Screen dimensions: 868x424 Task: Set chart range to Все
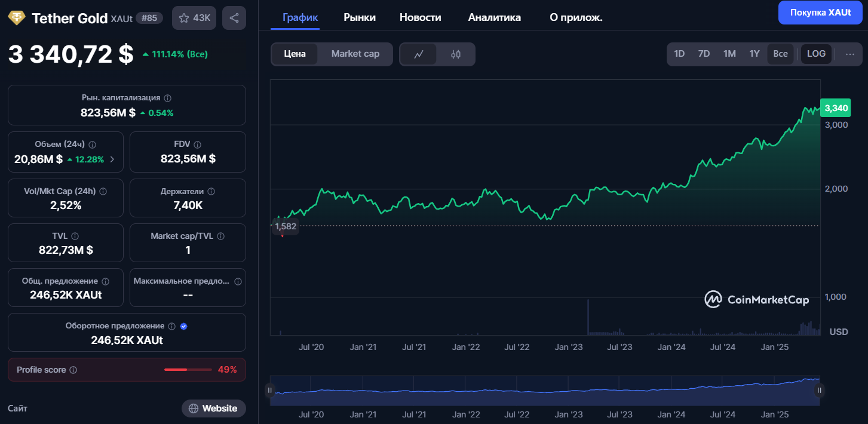coord(780,54)
